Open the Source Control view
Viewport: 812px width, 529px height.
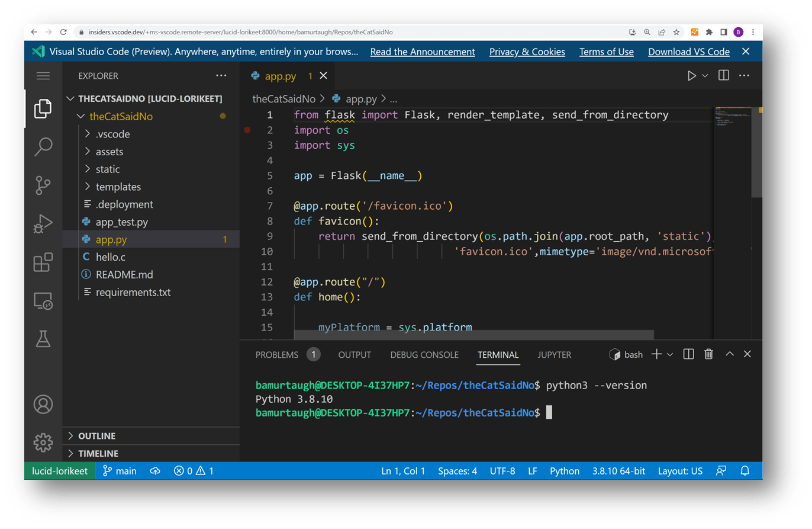coord(43,185)
